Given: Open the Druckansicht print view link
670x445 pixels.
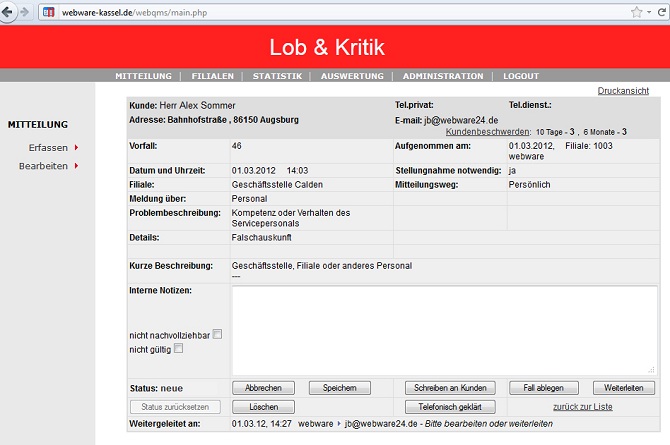Looking at the screenshot, I should coord(623,91).
